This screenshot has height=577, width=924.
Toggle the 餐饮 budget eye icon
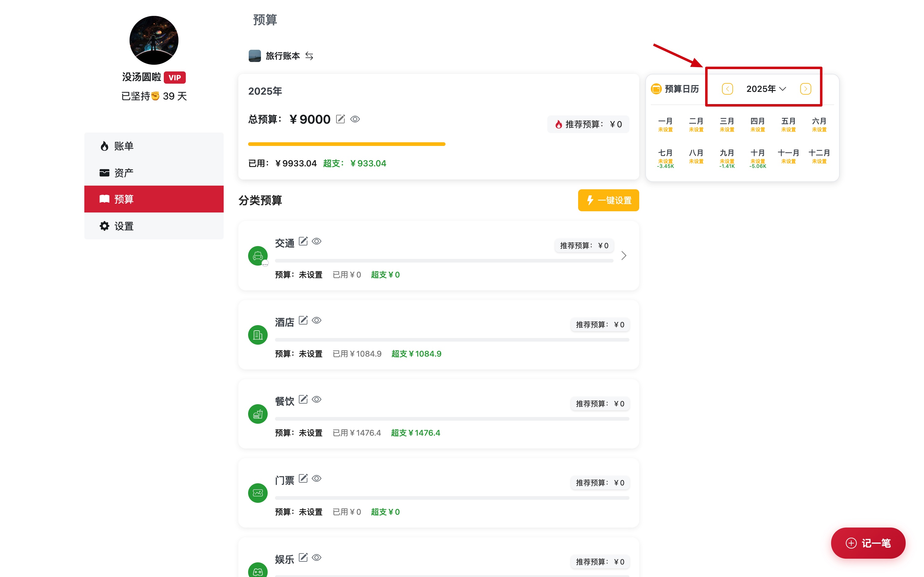click(317, 400)
